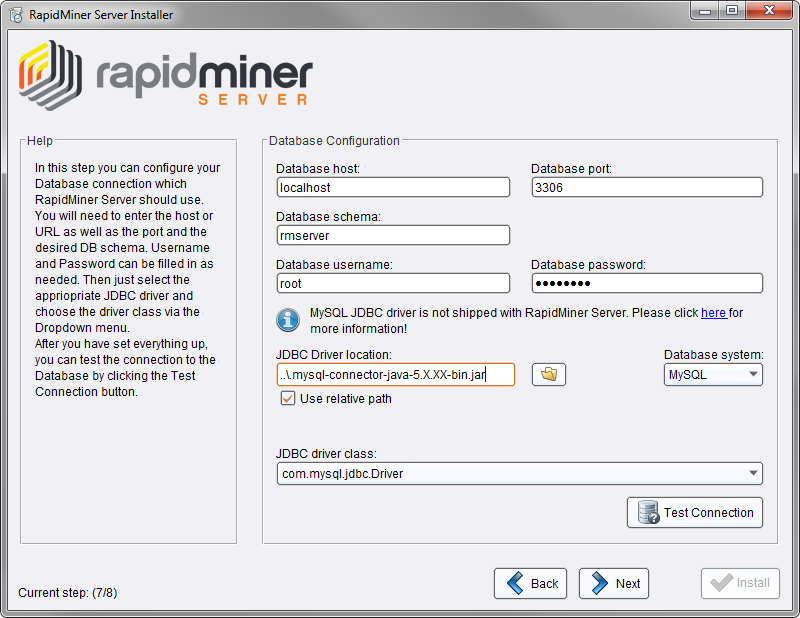Open the Database system dropdown
This screenshot has height=618, width=800.
713,374
